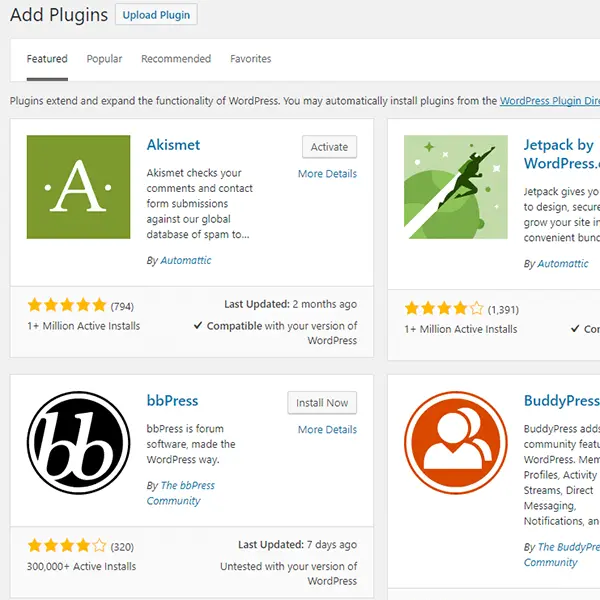
Task: Open the bbPress plugin title link
Action: point(172,401)
